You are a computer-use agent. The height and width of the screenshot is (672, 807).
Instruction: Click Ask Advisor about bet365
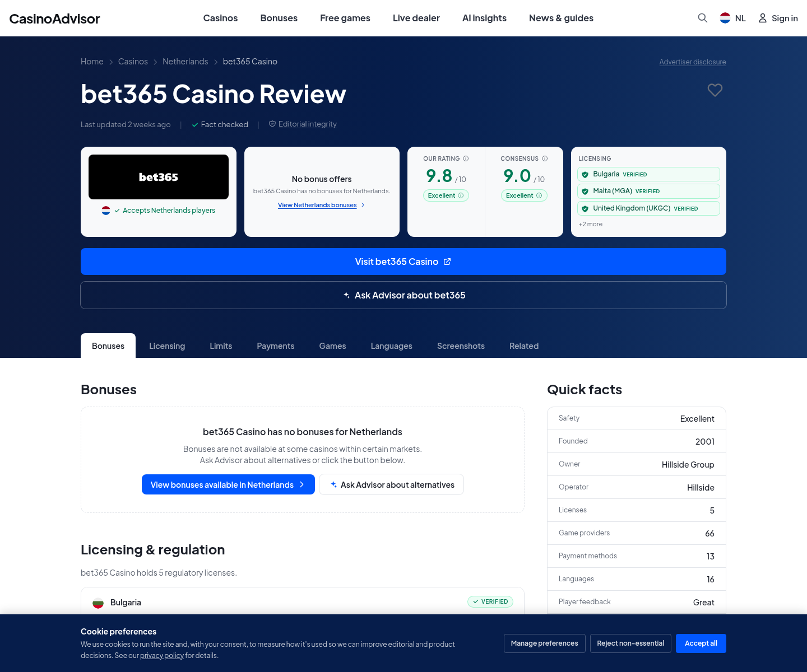coord(403,295)
